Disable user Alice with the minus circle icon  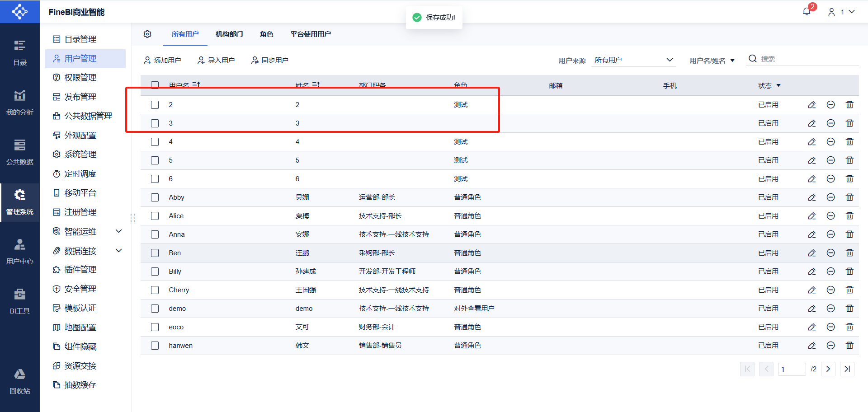point(830,216)
